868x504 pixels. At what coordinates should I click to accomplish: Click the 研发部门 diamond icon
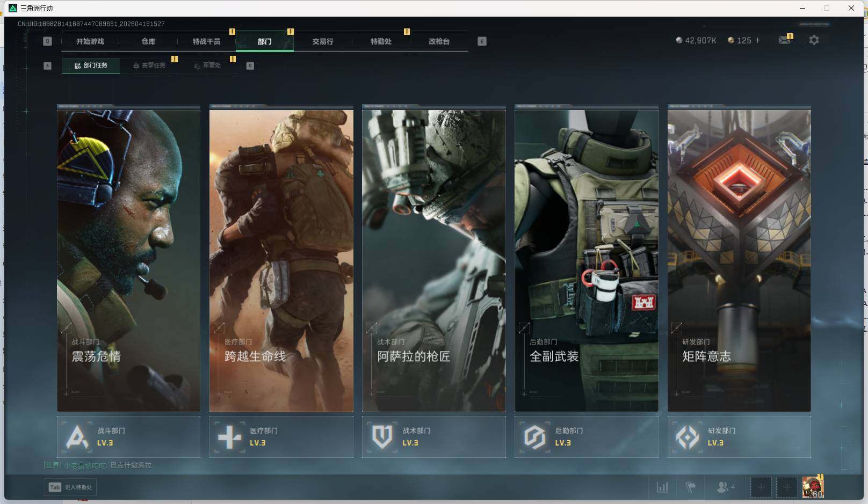coord(688,437)
